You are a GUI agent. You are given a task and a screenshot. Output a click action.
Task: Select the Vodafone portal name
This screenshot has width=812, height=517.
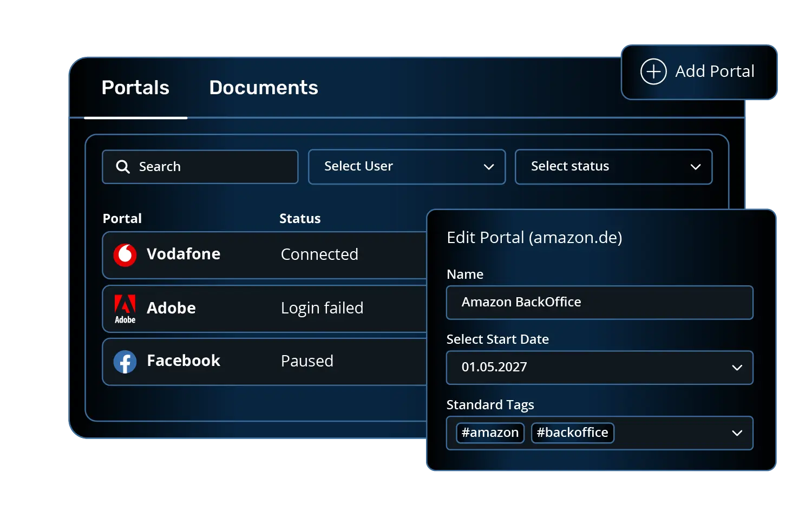184,254
